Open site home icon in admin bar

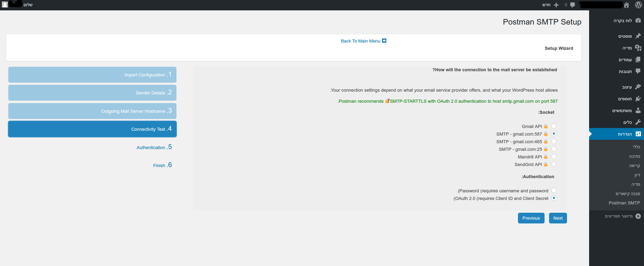tap(626, 5)
